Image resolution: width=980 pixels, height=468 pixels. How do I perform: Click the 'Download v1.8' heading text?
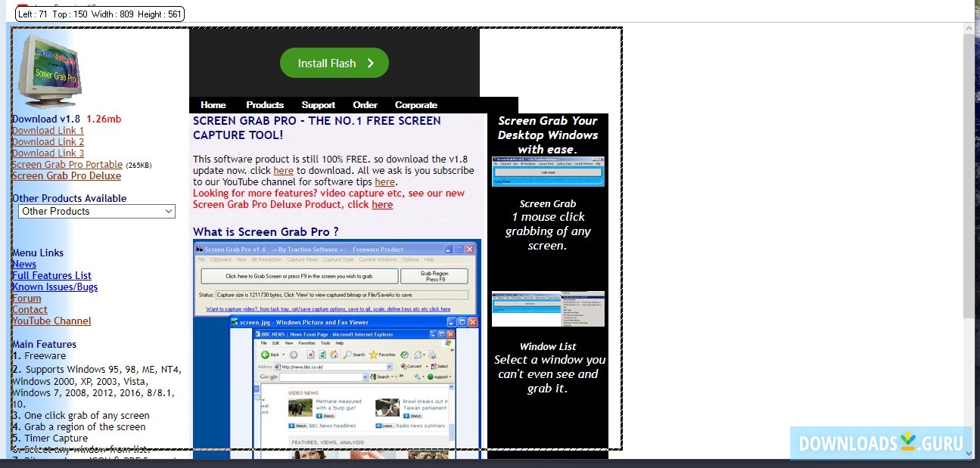coord(46,119)
